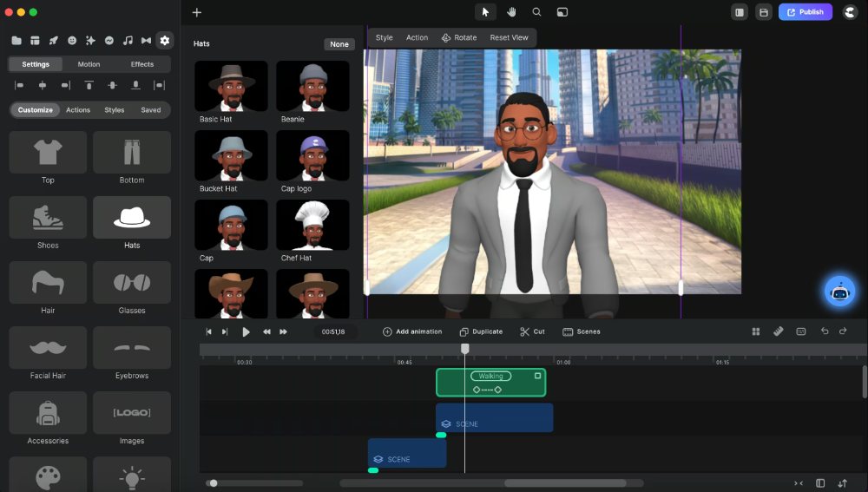
Task: Open the bow-tie transitions icon
Action: pyautogui.click(x=146, y=41)
